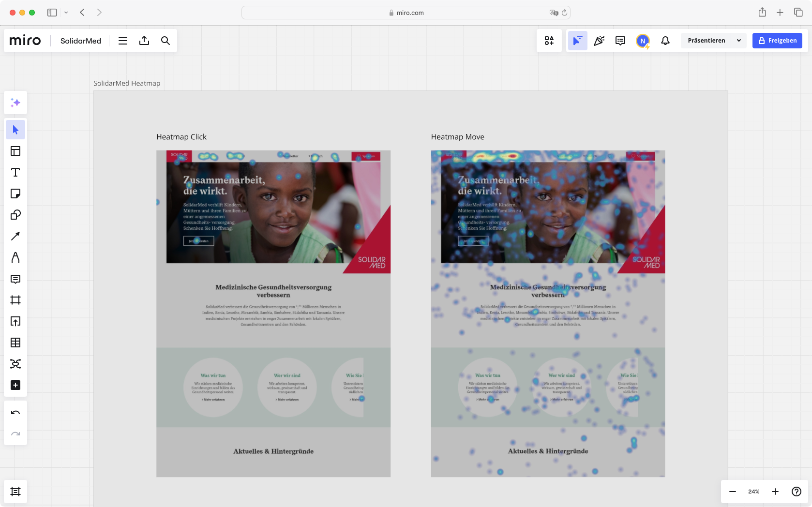Select the Comment tool in sidebar
This screenshot has height=507, width=812.
[15, 279]
